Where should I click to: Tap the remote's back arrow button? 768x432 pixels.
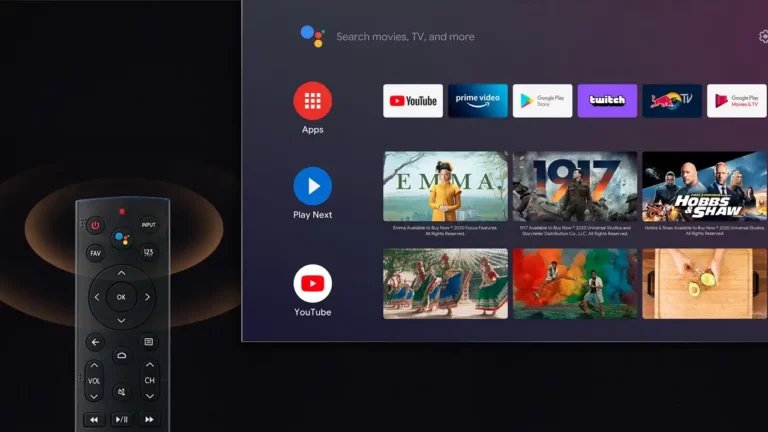point(95,342)
